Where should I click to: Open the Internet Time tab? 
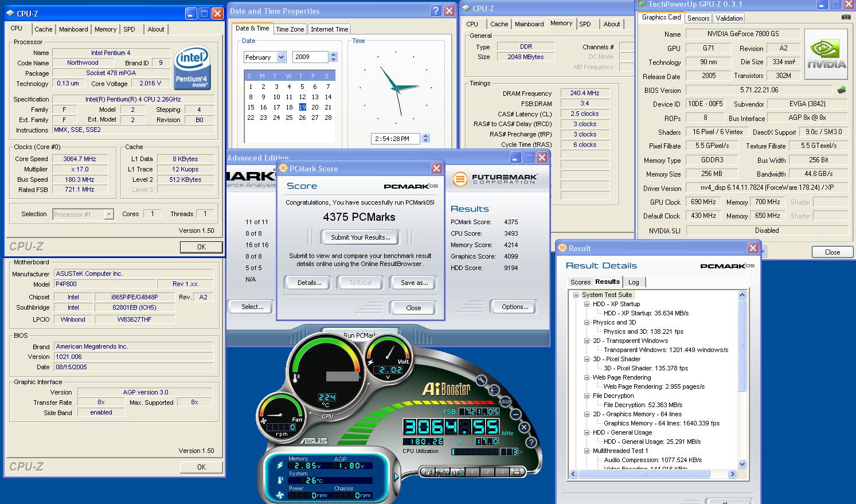[330, 29]
